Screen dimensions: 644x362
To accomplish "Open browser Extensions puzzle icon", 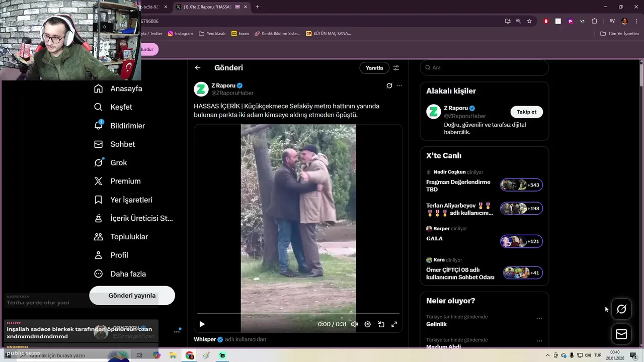I will 594,21.
